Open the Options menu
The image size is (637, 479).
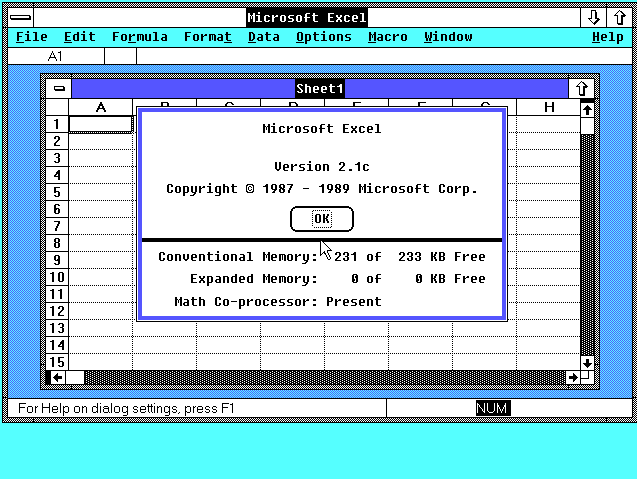324,37
